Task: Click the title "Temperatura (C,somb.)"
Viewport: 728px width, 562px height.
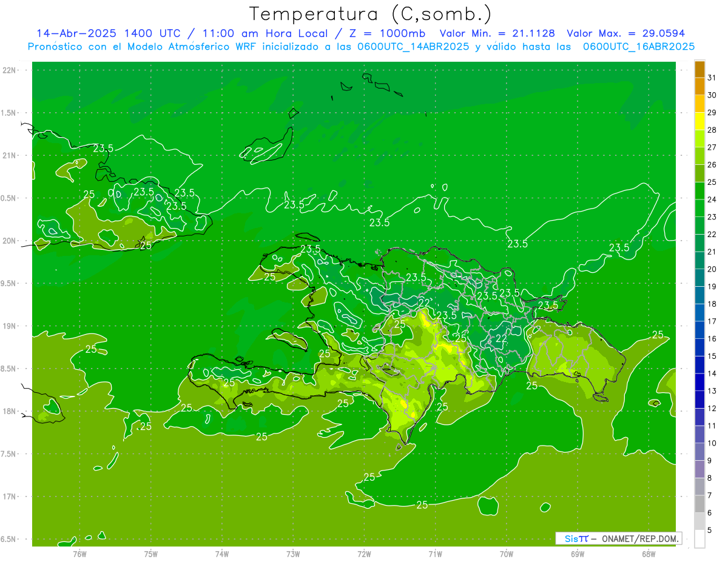Action: [x=371, y=14]
